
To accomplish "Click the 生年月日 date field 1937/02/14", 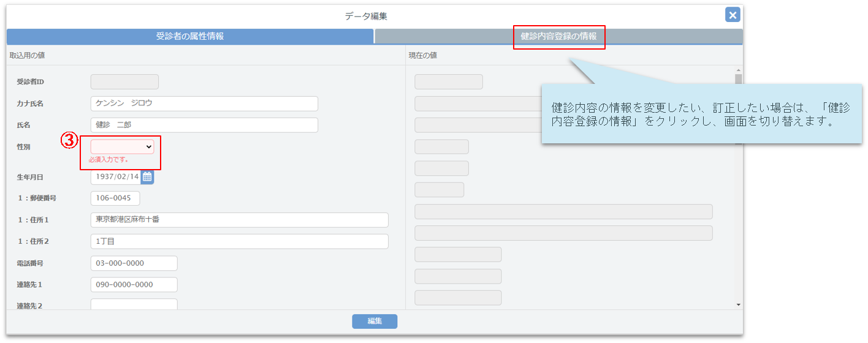I will point(116,177).
